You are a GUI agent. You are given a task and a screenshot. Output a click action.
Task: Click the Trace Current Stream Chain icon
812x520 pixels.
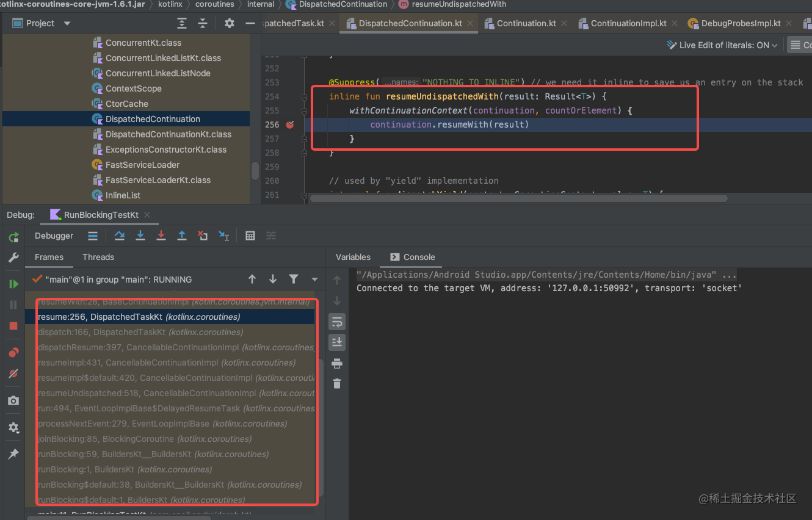coord(271,236)
